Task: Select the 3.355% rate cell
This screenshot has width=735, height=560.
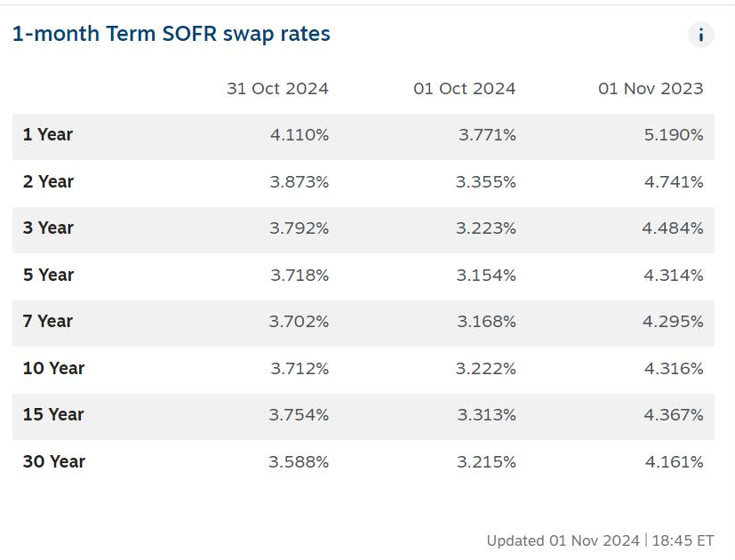Action: click(486, 182)
